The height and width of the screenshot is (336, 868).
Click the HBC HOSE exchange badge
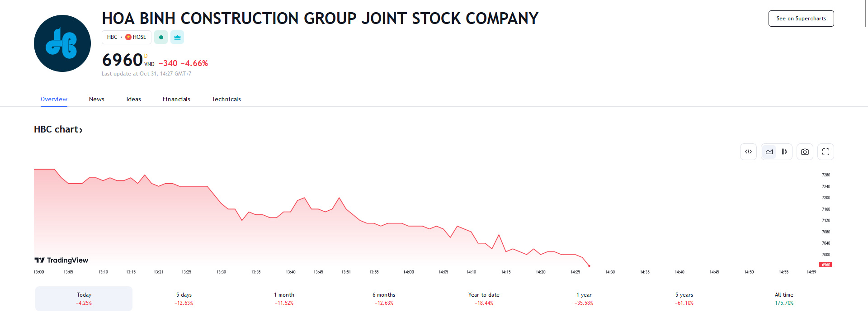[127, 37]
